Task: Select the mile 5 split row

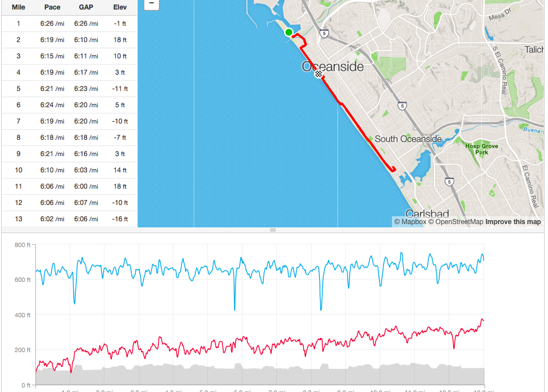Action: [69, 89]
